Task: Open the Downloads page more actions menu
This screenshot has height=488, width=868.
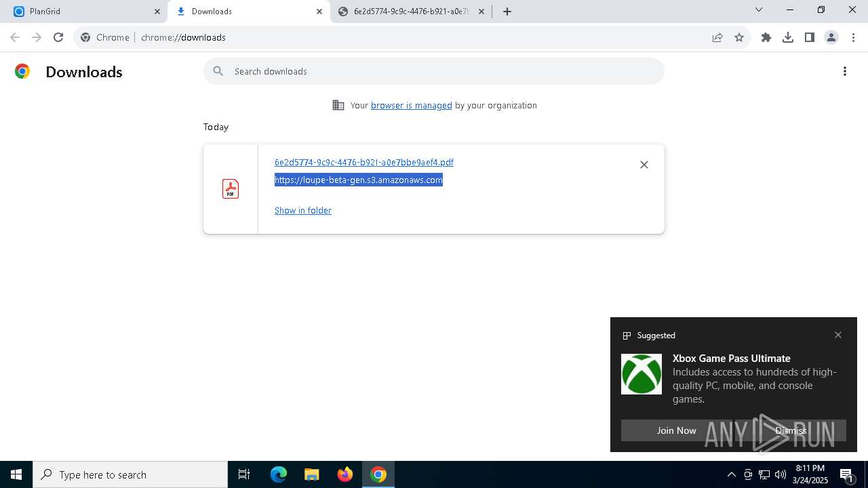Action: [x=845, y=71]
